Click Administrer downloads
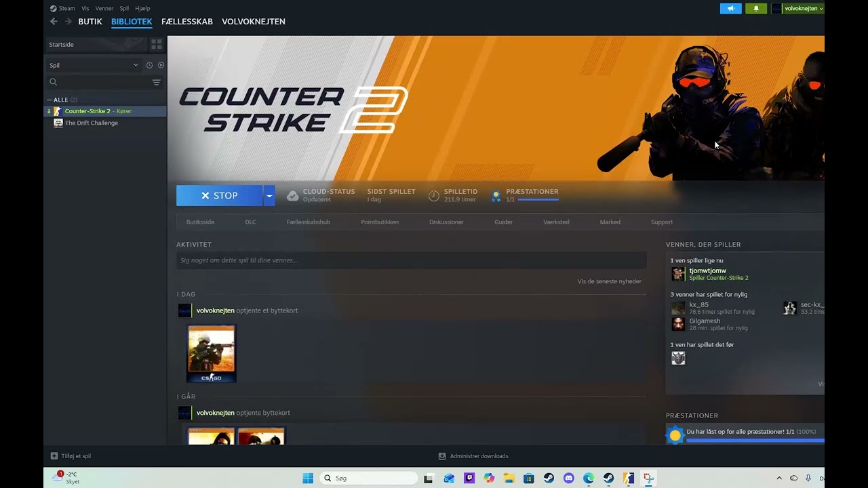 click(x=479, y=456)
